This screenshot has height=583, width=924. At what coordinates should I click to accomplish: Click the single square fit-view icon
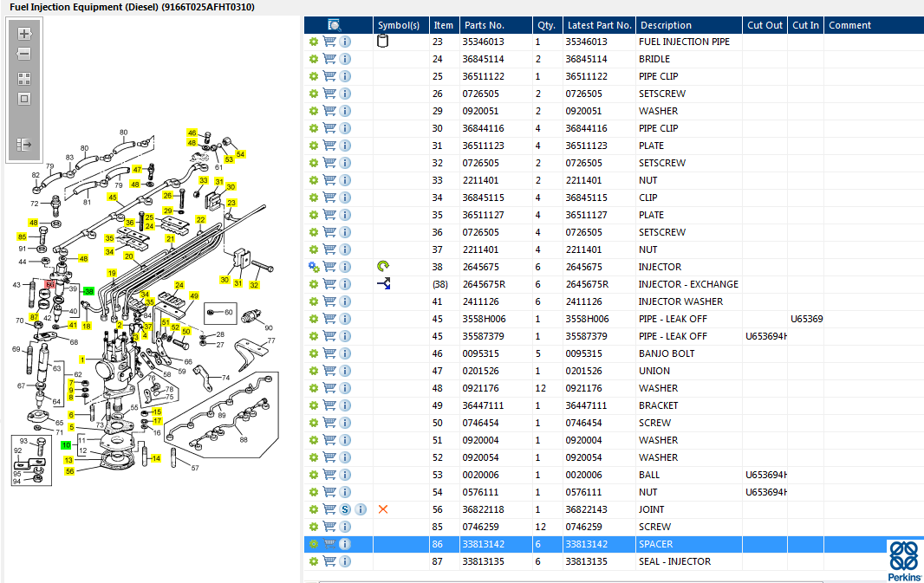tap(24, 99)
